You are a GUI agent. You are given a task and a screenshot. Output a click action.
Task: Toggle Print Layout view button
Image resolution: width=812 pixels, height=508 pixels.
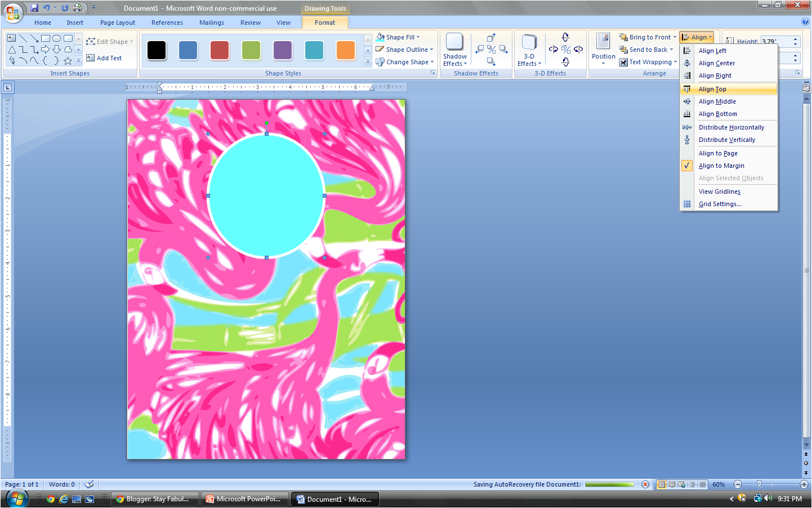pos(662,484)
